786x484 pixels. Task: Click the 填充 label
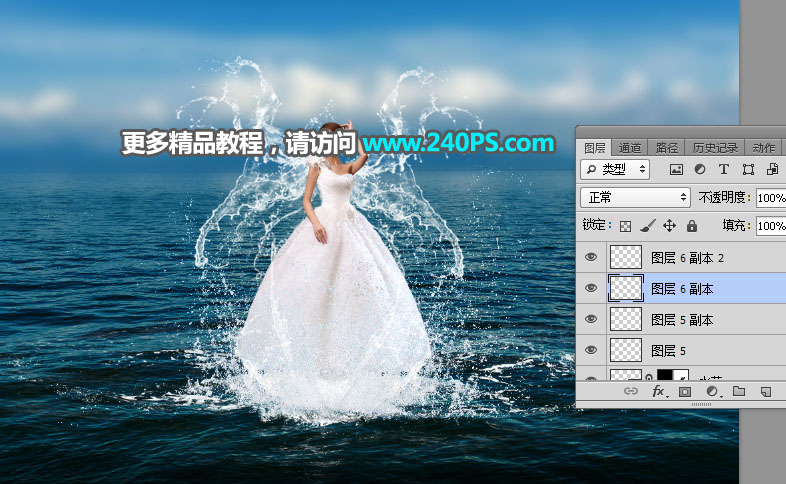coord(736,225)
